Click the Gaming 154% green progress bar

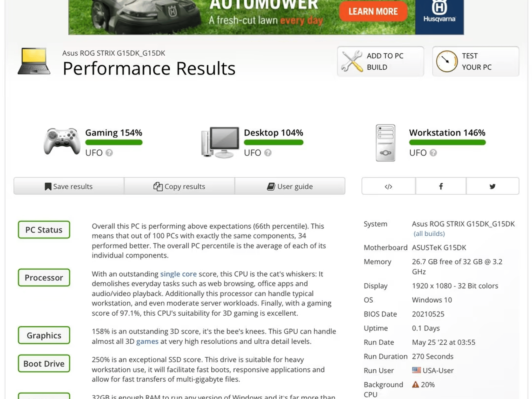pyautogui.click(x=114, y=142)
